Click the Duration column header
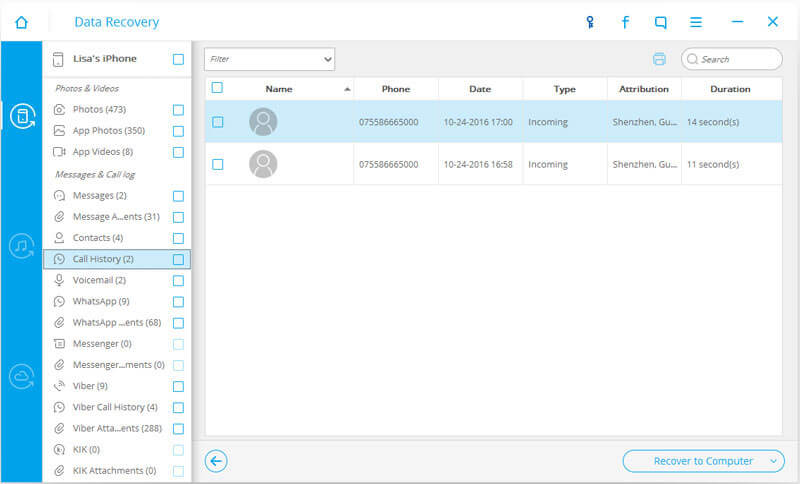The width and height of the screenshot is (800, 484). (x=731, y=89)
